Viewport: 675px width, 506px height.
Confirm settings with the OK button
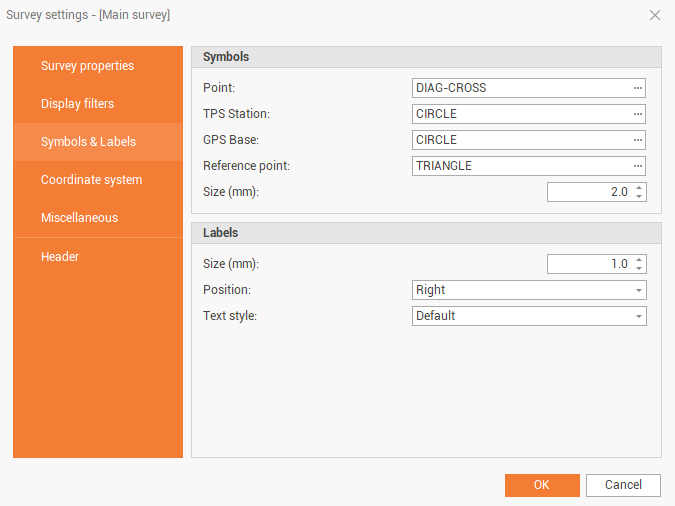542,485
